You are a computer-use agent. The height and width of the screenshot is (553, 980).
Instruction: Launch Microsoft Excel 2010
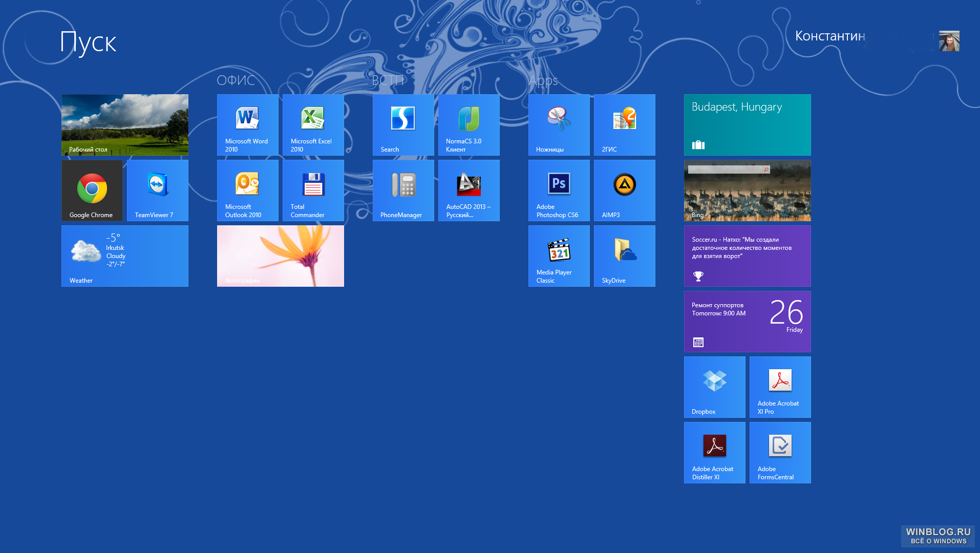pyautogui.click(x=313, y=125)
